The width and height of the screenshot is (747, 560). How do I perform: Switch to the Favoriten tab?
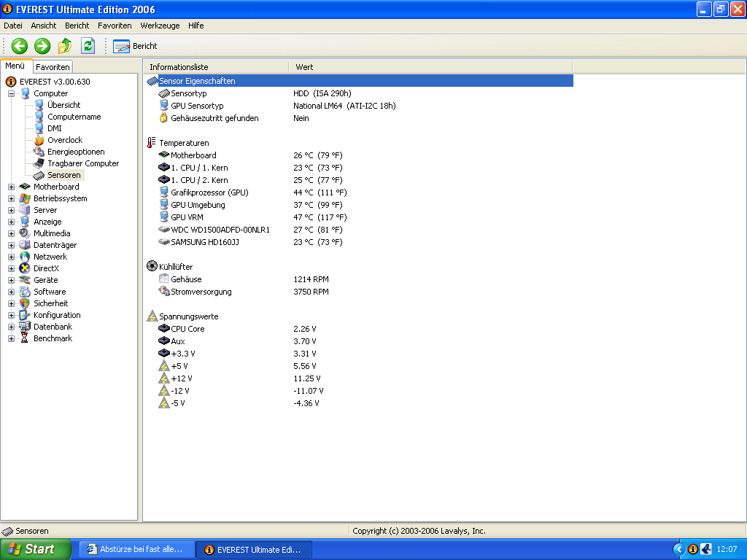[x=53, y=67]
